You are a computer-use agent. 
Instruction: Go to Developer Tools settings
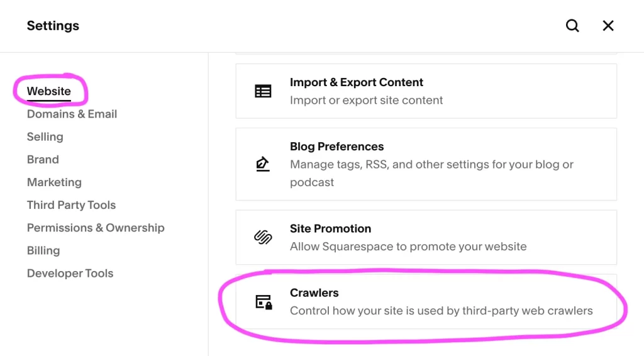(70, 274)
